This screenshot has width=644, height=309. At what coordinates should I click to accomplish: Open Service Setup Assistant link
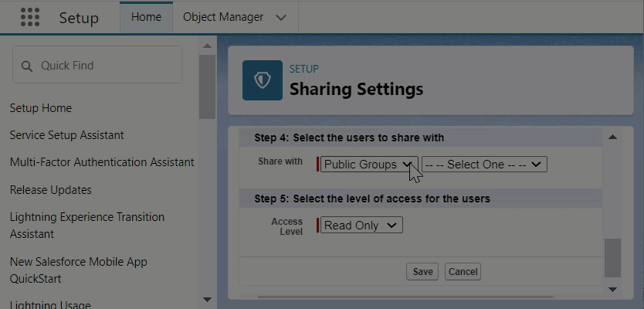click(66, 135)
